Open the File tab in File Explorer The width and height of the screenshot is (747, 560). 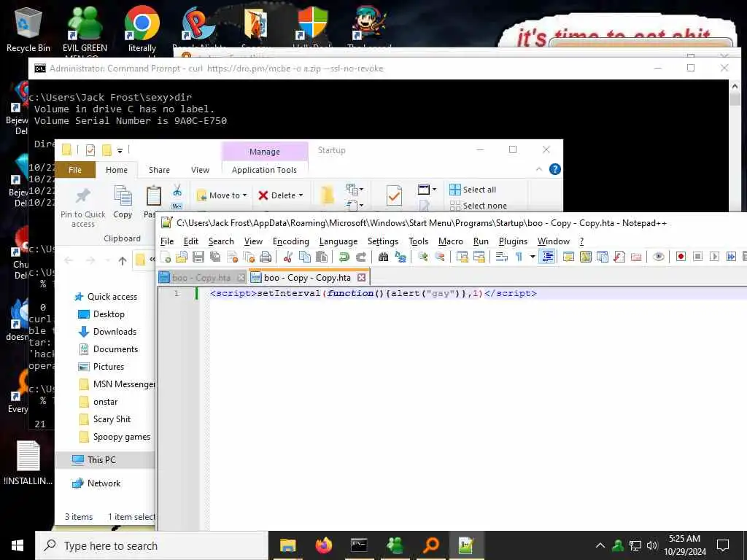pyautogui.click(x=75, y=170)
